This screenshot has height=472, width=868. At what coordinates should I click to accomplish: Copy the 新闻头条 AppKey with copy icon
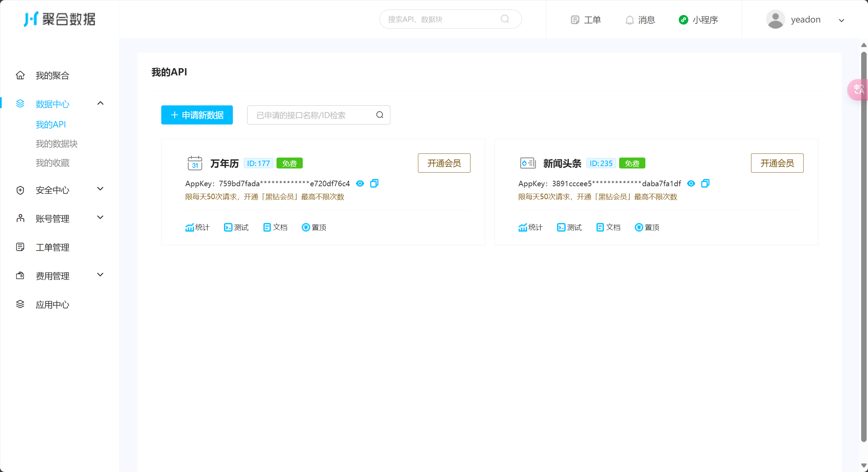[x=705, y=183]
